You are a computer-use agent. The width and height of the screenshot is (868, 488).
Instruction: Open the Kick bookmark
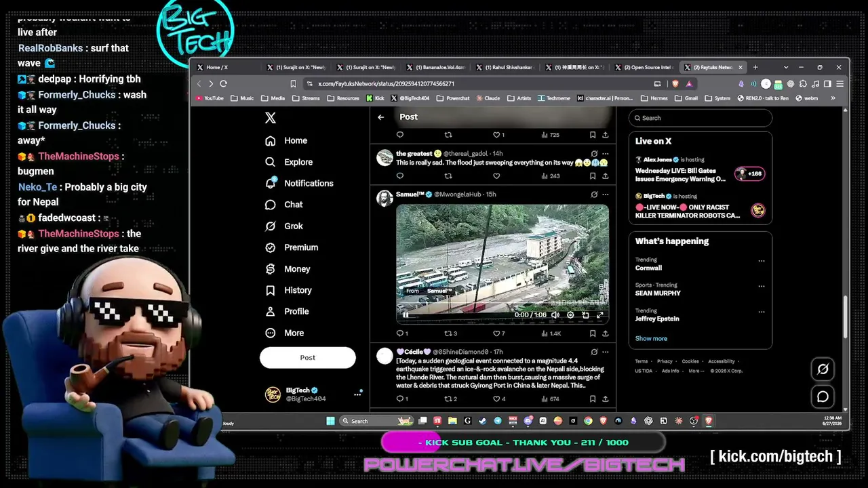click(x=375, y=98)
